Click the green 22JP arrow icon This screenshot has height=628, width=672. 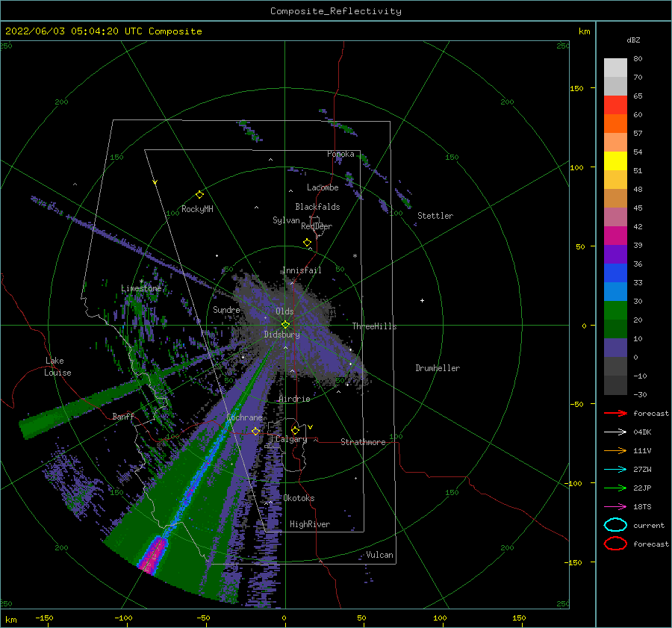click(x=615, y=488)
